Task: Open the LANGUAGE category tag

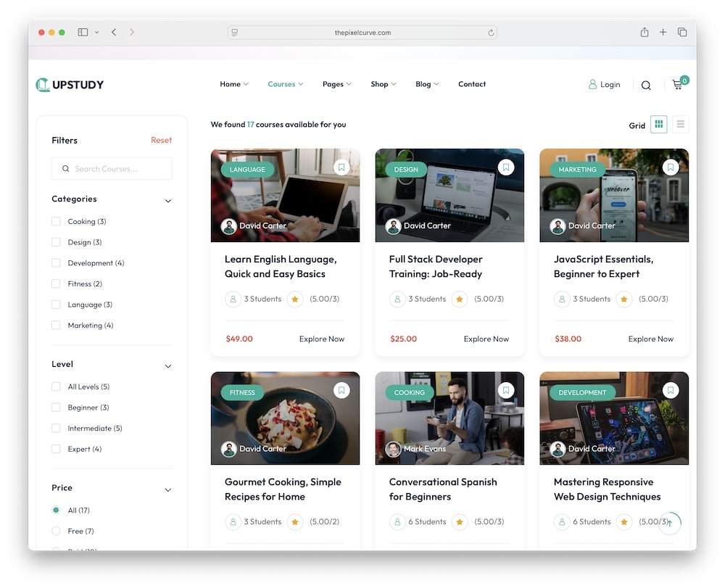Action: 247,170
